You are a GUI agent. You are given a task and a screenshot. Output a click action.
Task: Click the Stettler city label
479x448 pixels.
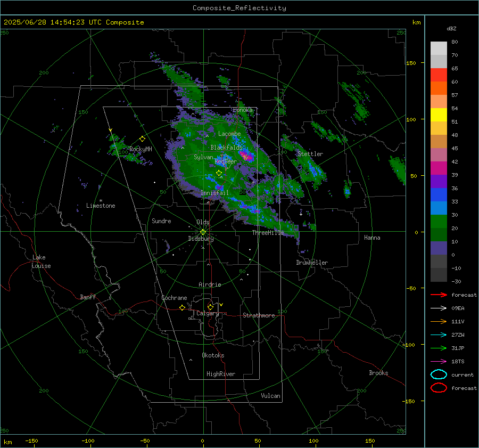[x=310, y=154]
